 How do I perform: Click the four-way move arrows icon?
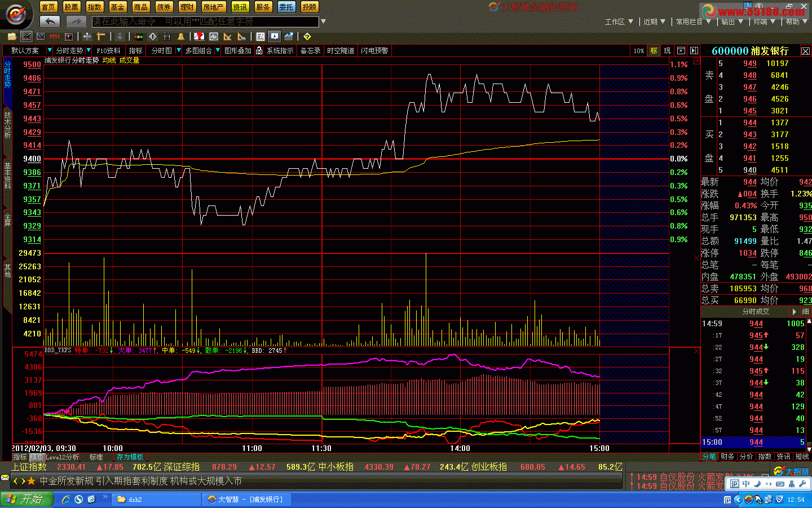(87, 36)
